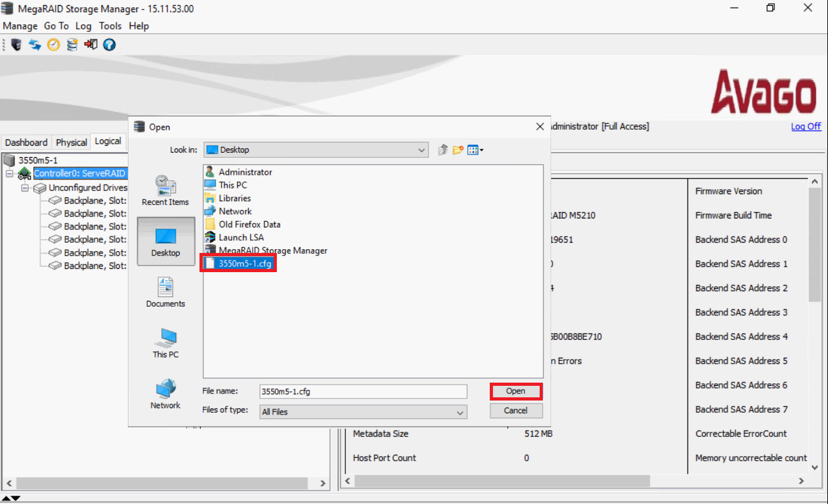Screen dimensions: 828x504
Task: Click the Open button
Action: pos(516,391)
